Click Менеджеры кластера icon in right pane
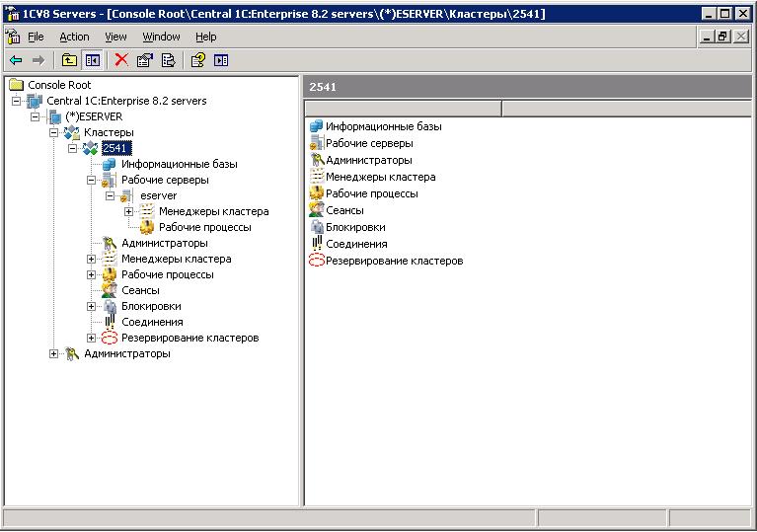 tap(317, 177)
